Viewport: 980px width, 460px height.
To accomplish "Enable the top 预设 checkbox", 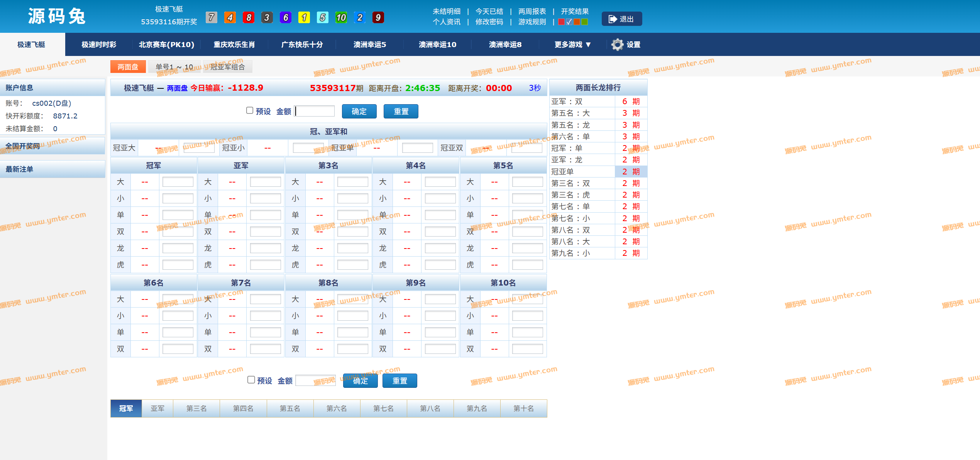I will coord(250,110).
